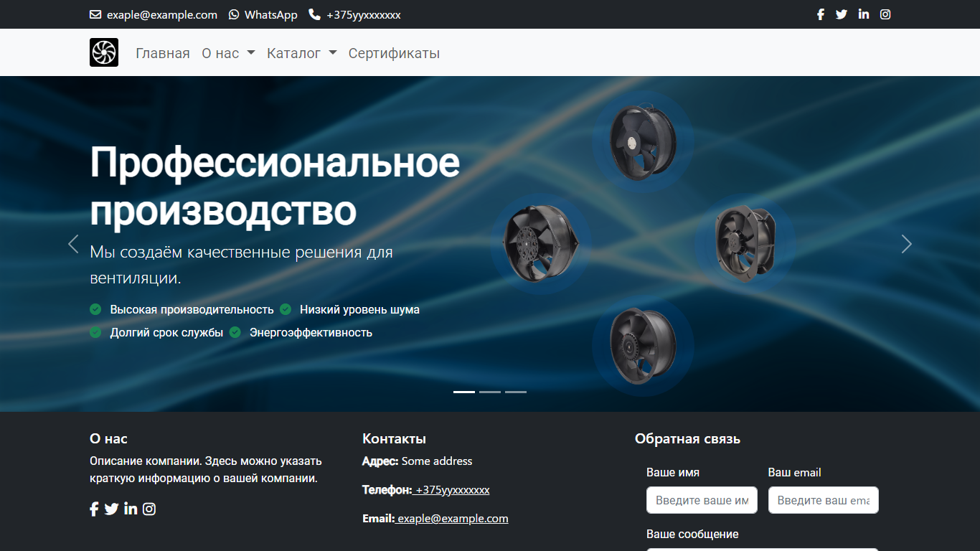Viewport: 980px width, 551px height.
Task: Click the Низкий уровень шума text
Action: point(359,309)
